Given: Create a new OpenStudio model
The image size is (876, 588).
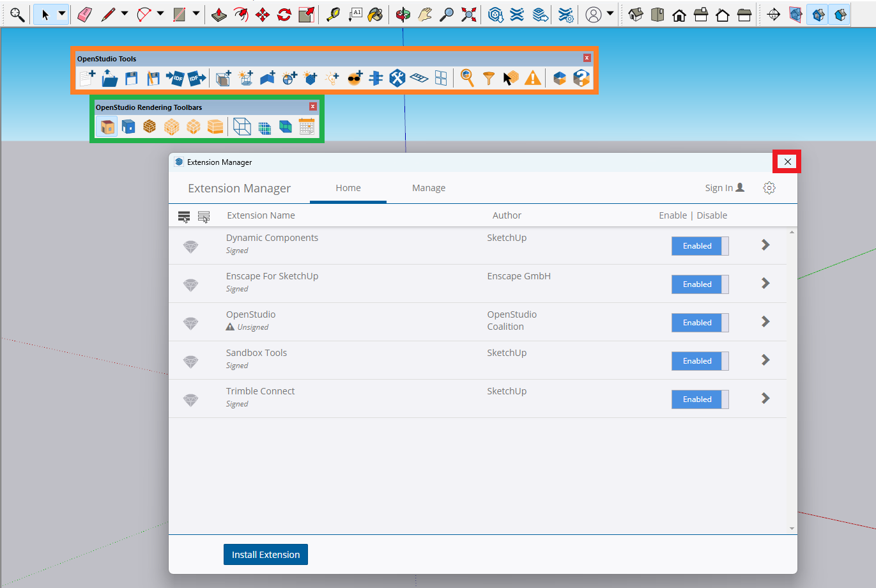Looking at the screenshot, I should 88,78.
